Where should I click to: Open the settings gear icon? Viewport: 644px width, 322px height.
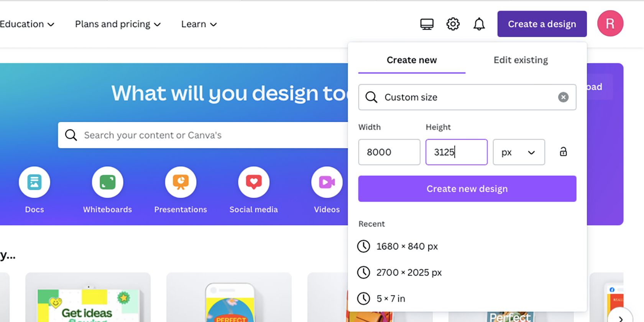453,24
